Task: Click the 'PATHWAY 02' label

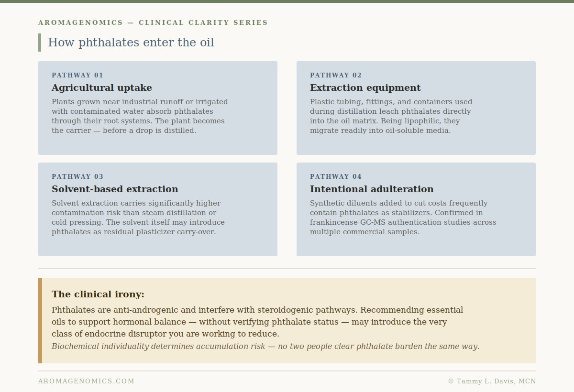Action: [x=336, y=75]
